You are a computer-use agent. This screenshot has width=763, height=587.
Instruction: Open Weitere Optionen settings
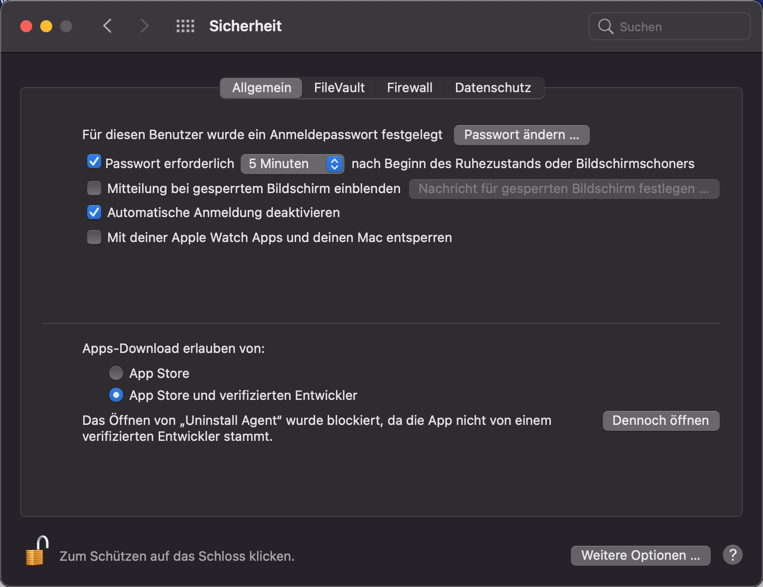[640, 555]
